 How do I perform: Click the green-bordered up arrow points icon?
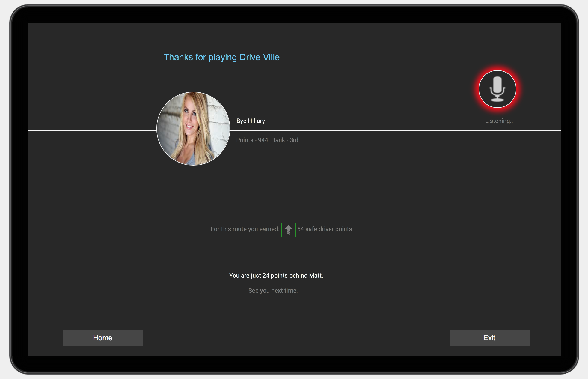click(288, 230)
